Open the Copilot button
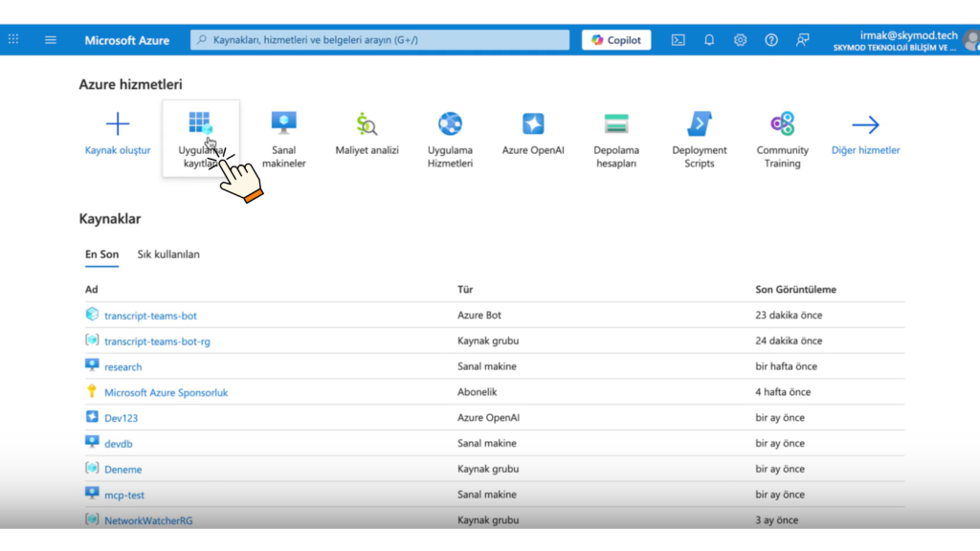The width and height of the screenshot is (980, 551). [x=615, y=39]
